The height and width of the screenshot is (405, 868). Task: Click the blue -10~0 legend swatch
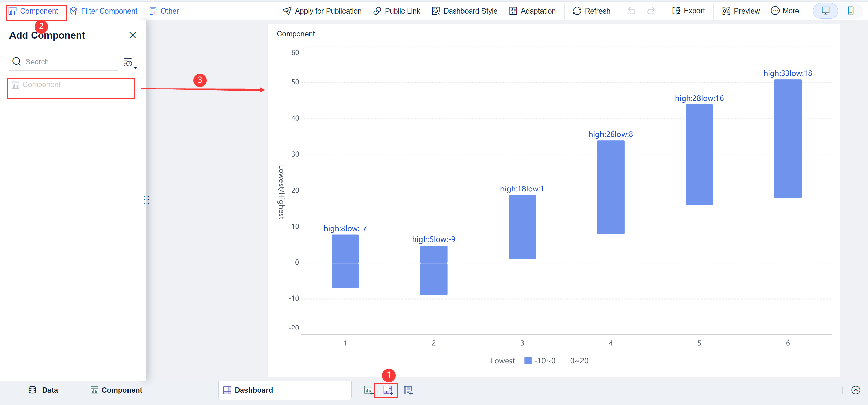click(528, 361)
